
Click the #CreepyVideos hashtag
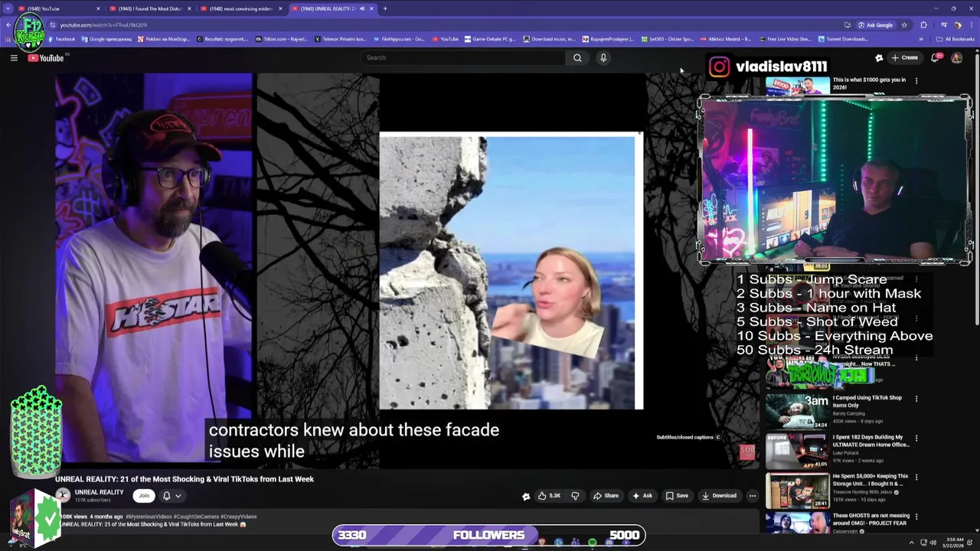click(238, 517)
